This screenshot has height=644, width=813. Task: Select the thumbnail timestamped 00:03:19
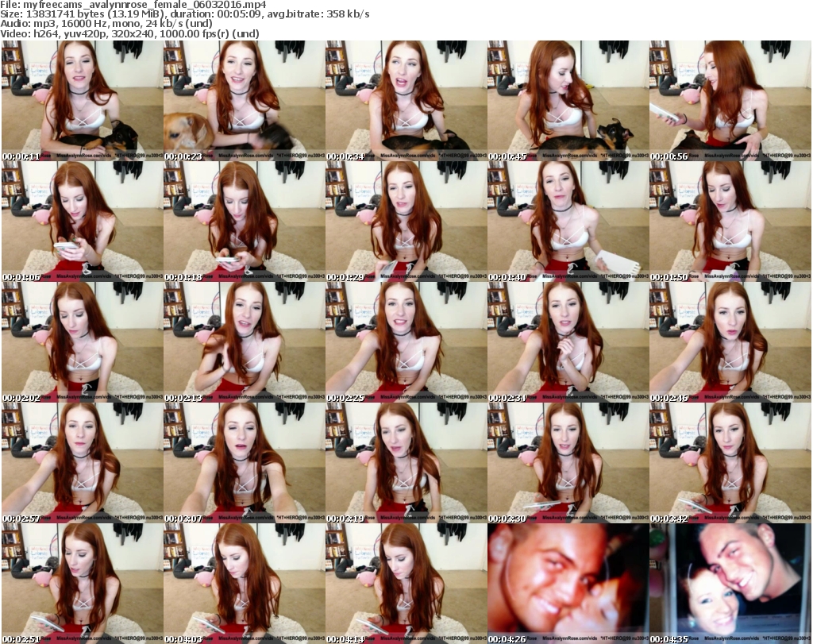(406, 463)
